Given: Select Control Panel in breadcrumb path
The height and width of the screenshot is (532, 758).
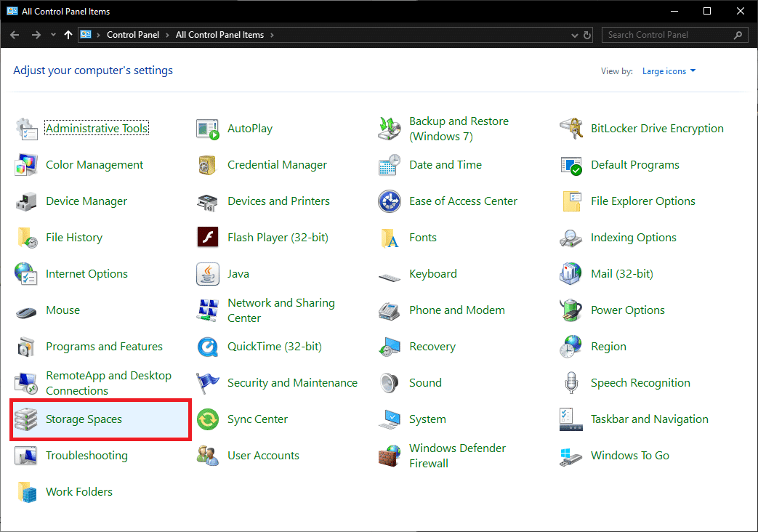Looking at the screenshot, I should point(133,35).
